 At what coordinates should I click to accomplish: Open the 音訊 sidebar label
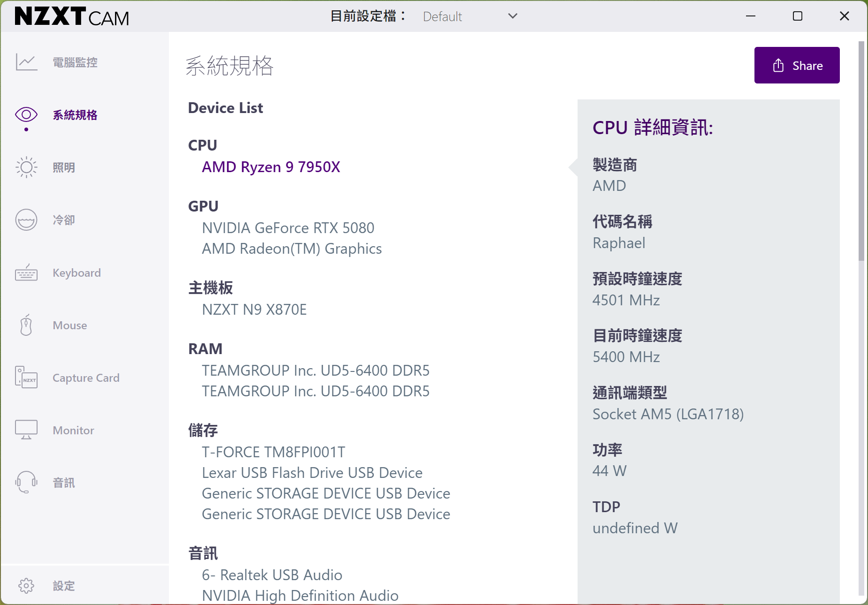pos(64,483)
